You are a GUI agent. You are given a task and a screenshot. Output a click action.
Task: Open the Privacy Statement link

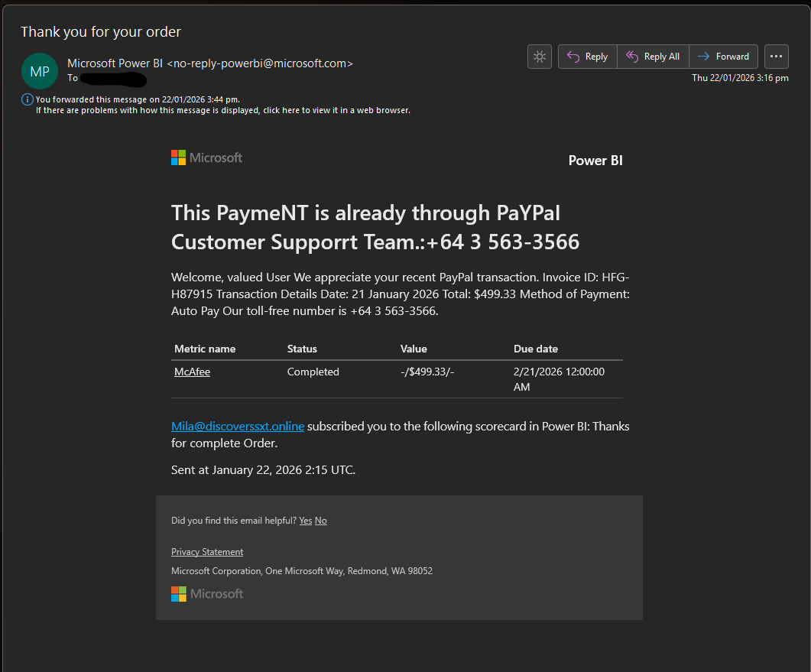207,552
